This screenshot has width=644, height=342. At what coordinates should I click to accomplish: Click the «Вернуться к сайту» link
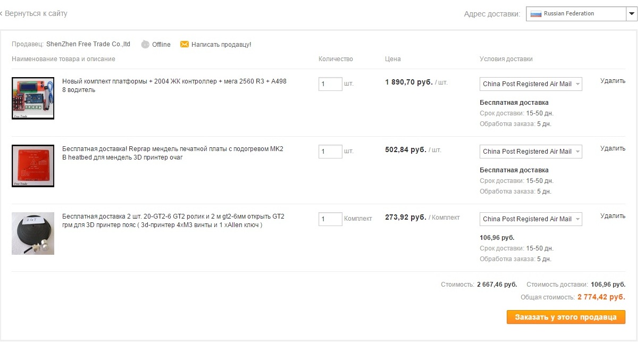tap(36, 13)
